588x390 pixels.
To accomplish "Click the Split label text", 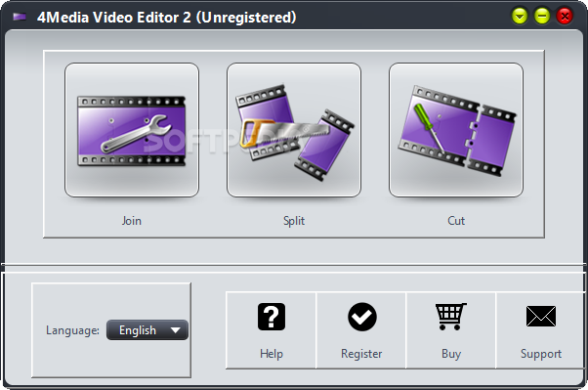I will click(x=294, y=220).
